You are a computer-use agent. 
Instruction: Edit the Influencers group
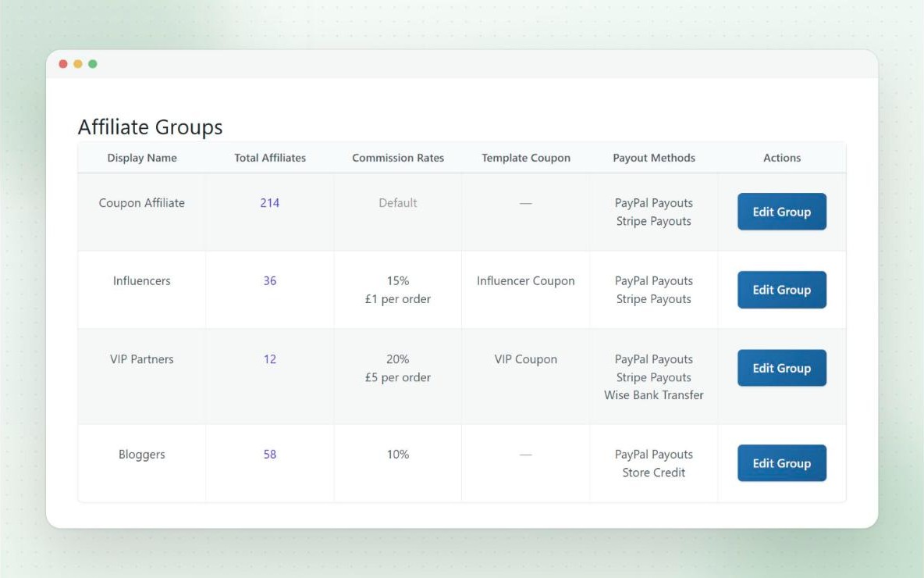coord(781,290)
